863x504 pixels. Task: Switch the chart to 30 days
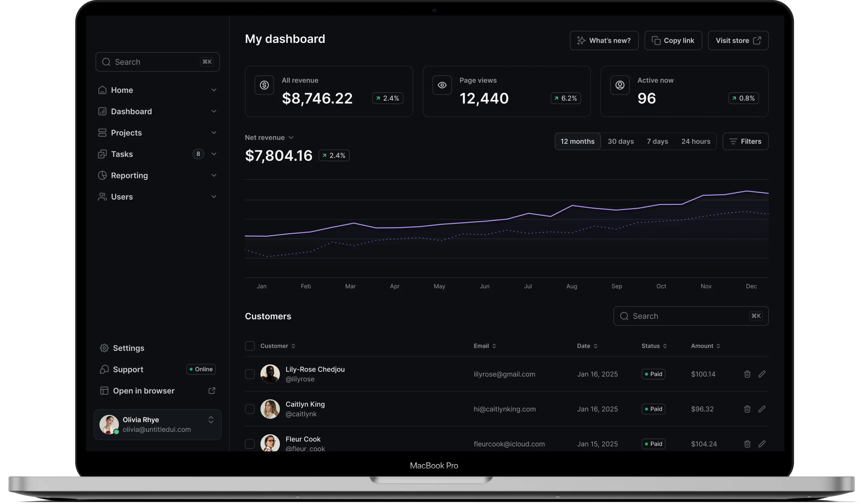pos(621,141)
